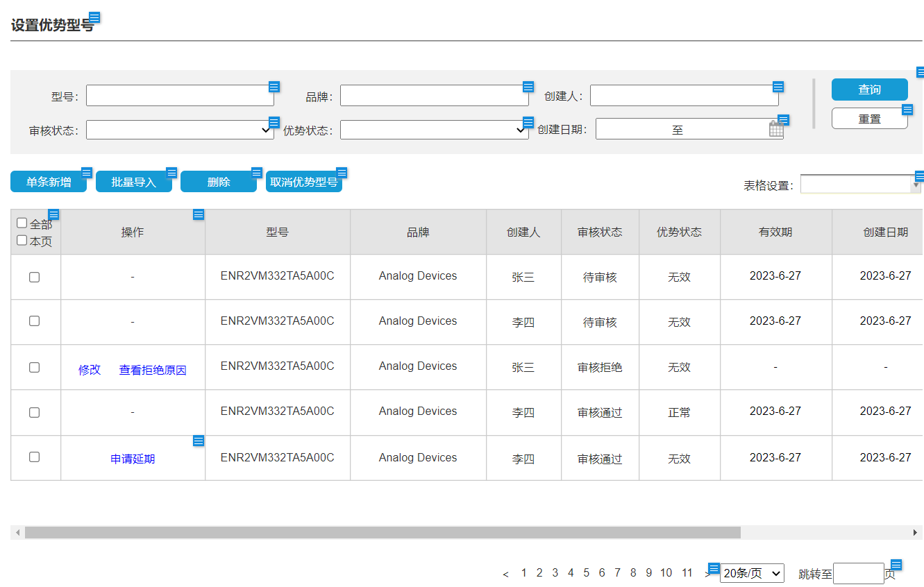Go to page 5 in pagination
This screenshot has width=924, height=587.
pos(586,573)
